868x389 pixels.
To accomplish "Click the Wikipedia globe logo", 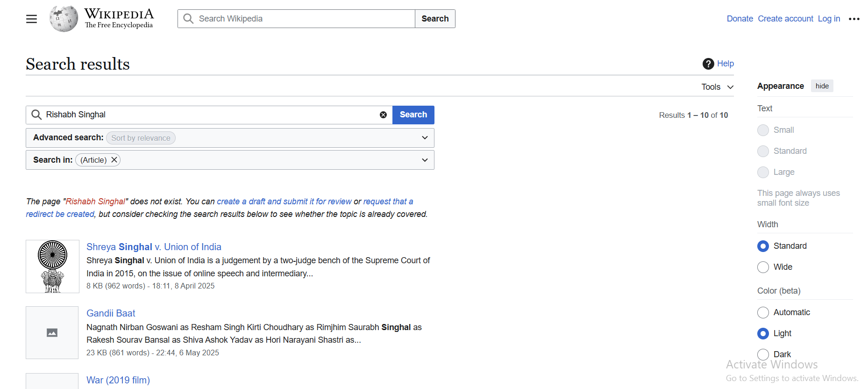I will (x=64, y=19).
